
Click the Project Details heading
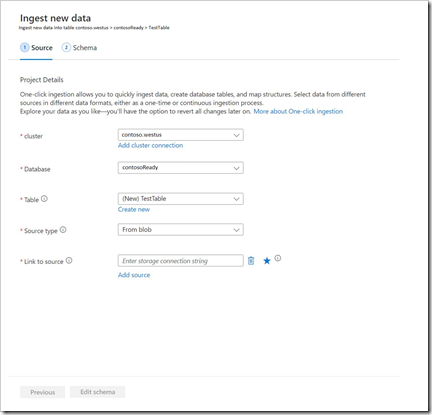(x=42, y=80)
